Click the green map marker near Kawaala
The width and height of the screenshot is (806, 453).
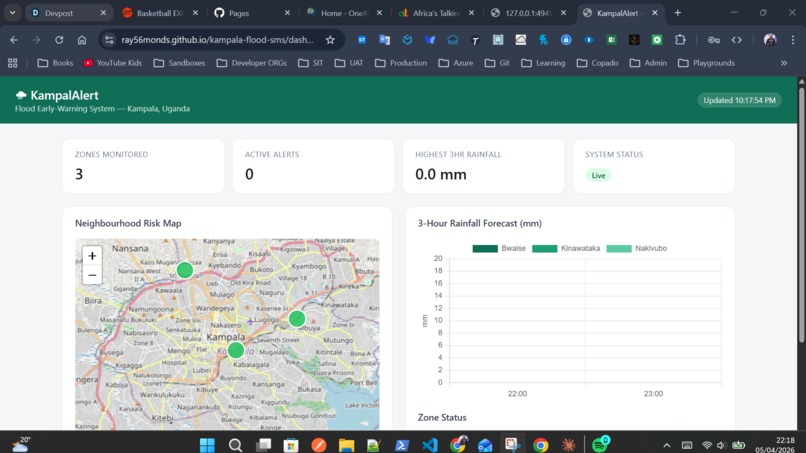point(185,270)
